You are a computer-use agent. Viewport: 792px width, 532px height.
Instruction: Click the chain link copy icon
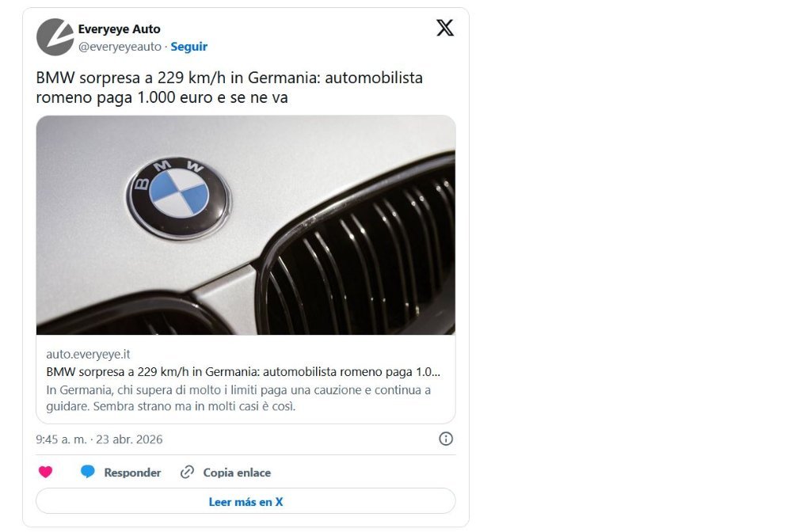pos(187,473)
